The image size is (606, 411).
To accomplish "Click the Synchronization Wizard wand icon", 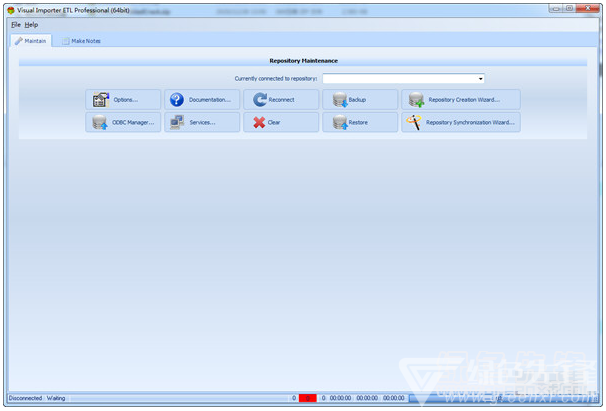I will pos(414,122).
